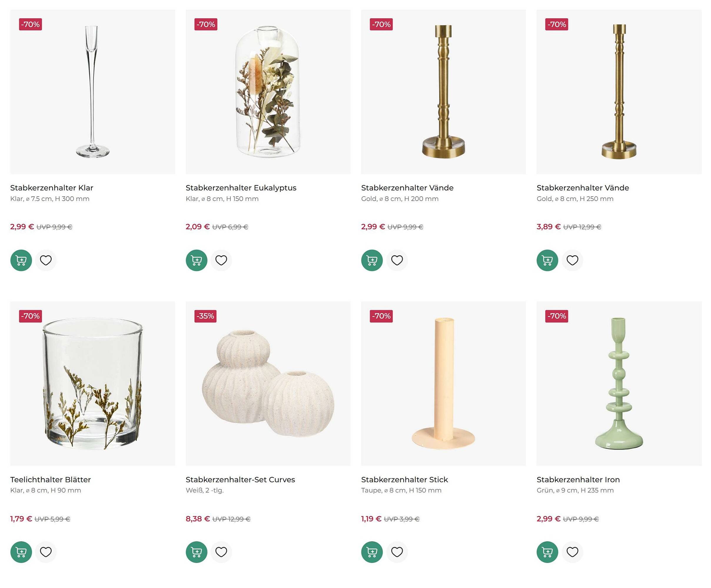Favorite the Stabkerzenhalter Eukalyptus with heart
Screen dimensions: 711x588
tap(221, 260)
